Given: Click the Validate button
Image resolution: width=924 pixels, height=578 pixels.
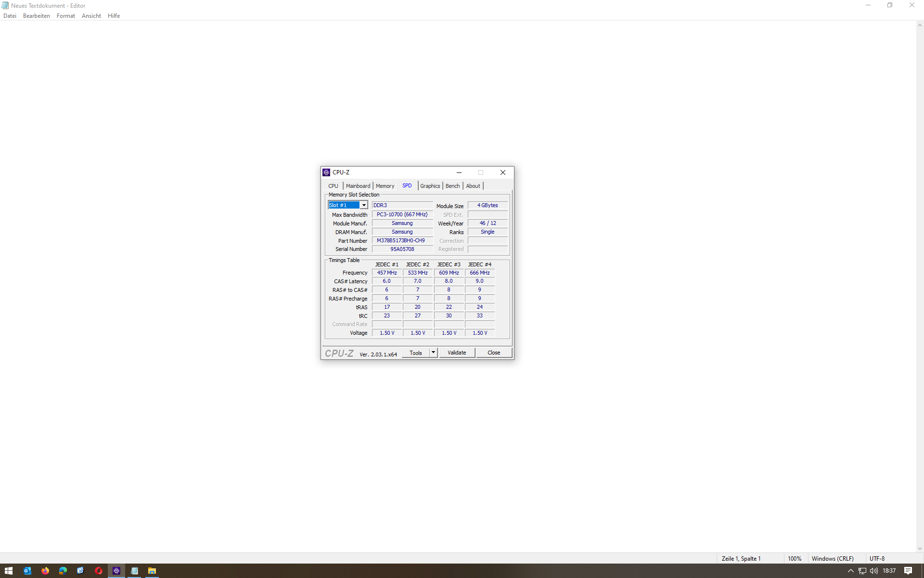Looking at the screenshot, I should [457, 353].
